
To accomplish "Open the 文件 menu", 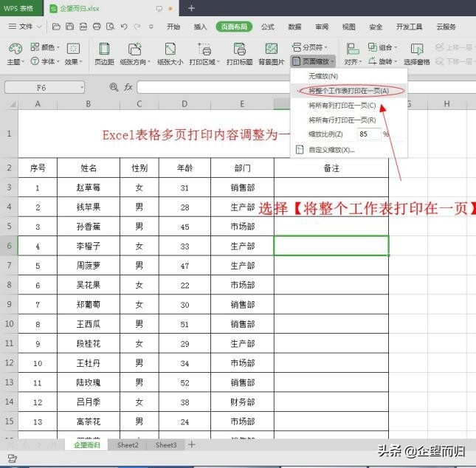I will (24, 27).
